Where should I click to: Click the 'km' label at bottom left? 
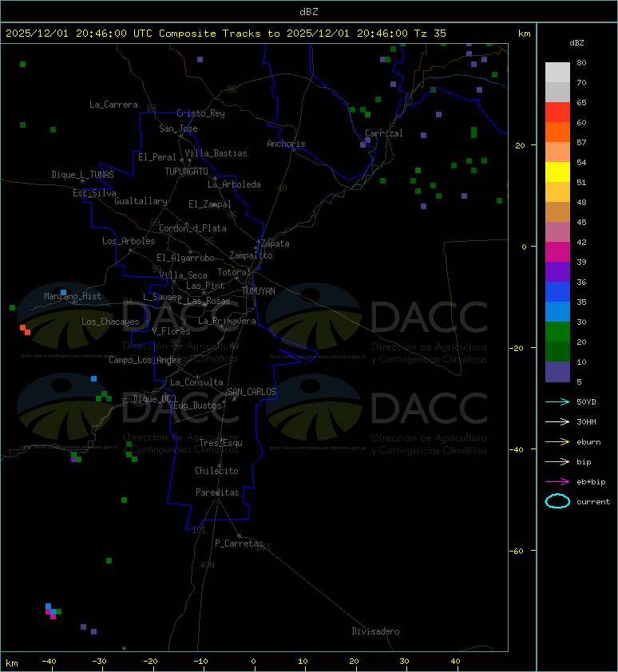coord(12,663)
